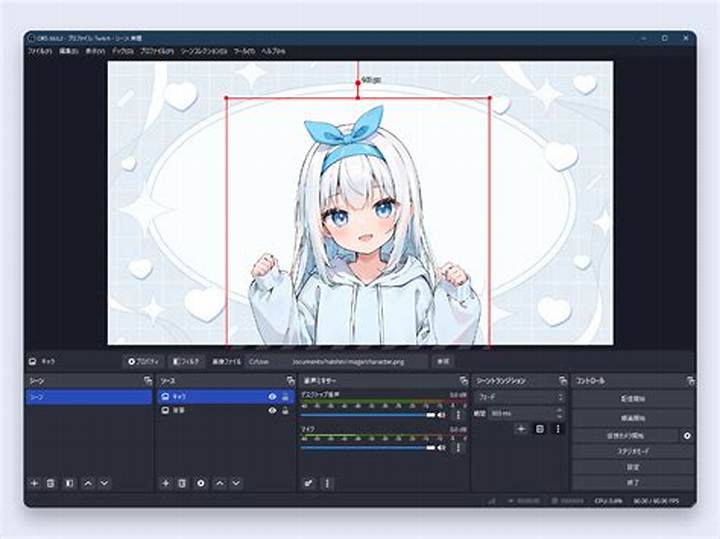Open virtual camera settings gear icon
This screenshot has height=539, width=720.
(687, 436)
